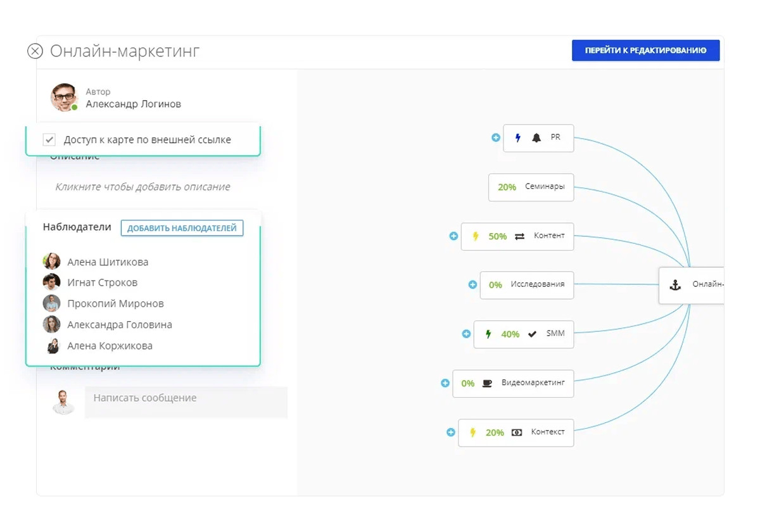
Task: Close the Онлайн-маркетинг panel with X icon
Action: [35, 51]
